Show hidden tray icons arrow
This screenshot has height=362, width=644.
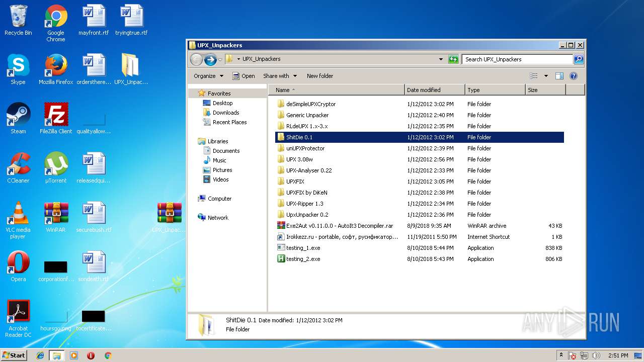(x=561, y=355)
